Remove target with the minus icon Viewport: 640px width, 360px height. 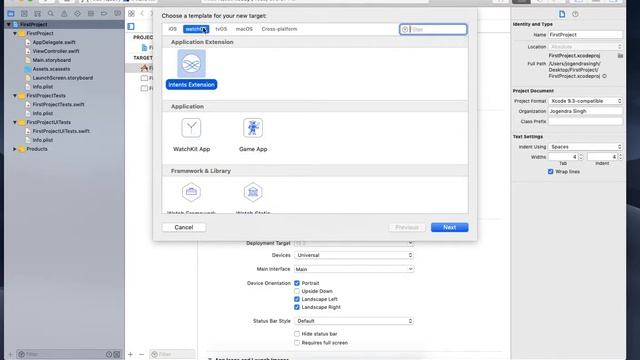click(141, 354)
